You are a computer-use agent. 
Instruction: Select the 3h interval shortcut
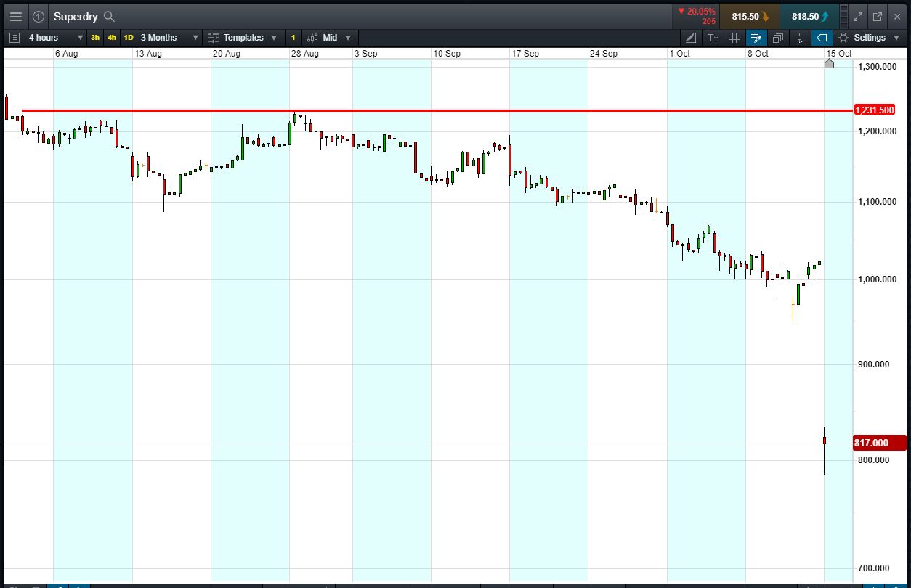click(x=95, y=38)
